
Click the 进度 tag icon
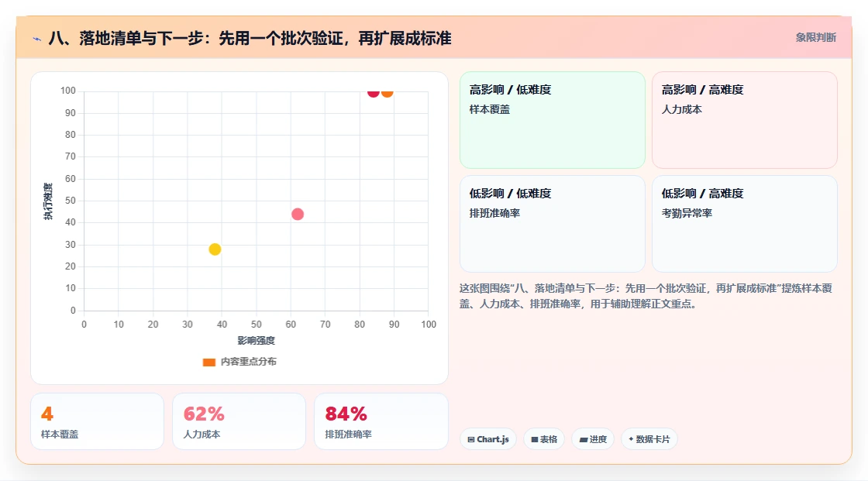(x=584, y=439)
